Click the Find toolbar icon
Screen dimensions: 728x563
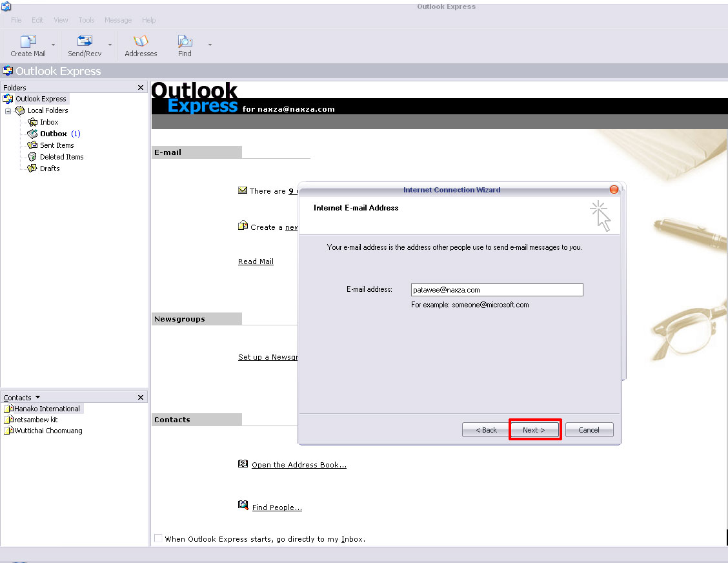click(185, 41)
